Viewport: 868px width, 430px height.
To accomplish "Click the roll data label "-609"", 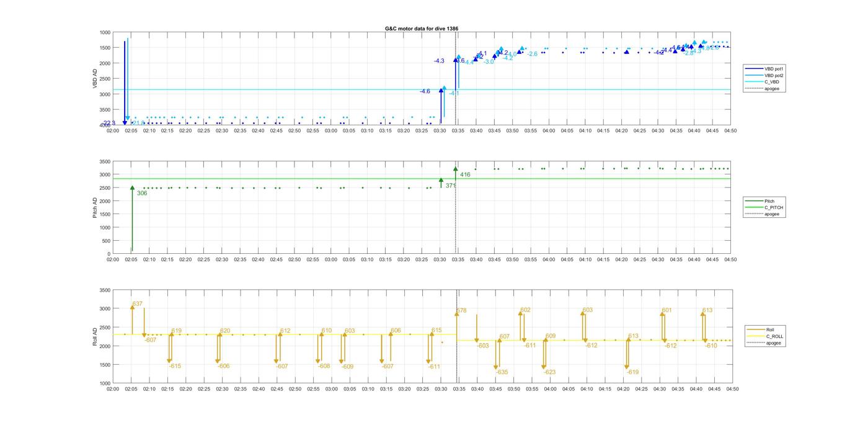I will pos(347,367).
